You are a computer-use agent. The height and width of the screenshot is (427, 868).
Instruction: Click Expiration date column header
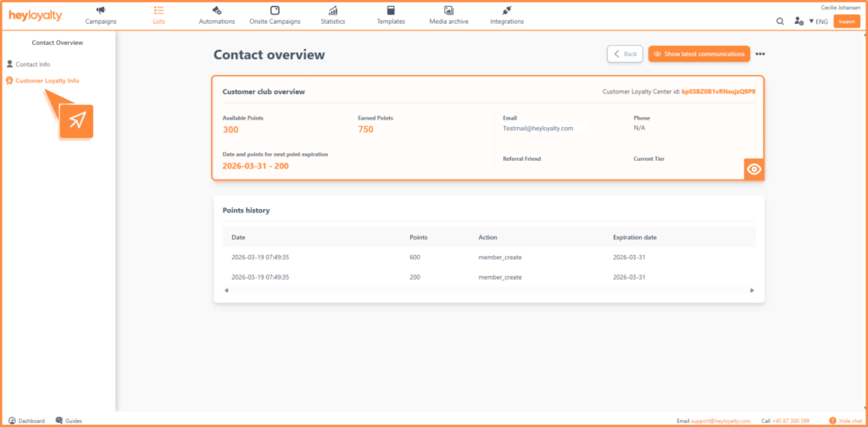point(634,237)
